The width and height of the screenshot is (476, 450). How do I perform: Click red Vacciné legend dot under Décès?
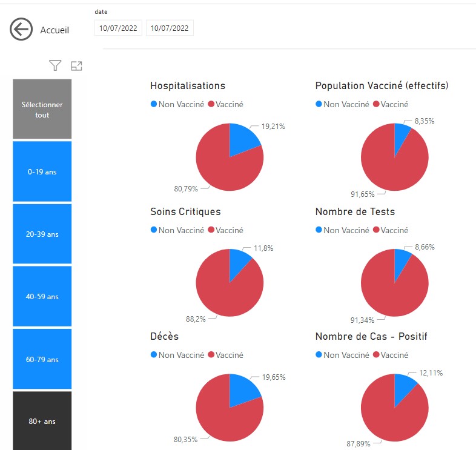(x=211, y=355)
